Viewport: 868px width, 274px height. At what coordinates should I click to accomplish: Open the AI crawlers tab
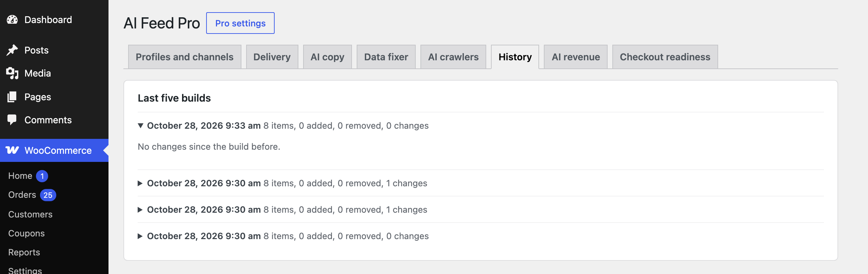453,57
